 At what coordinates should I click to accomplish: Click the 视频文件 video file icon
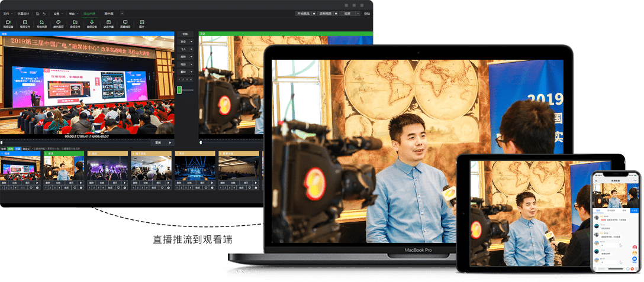point(24,22)
